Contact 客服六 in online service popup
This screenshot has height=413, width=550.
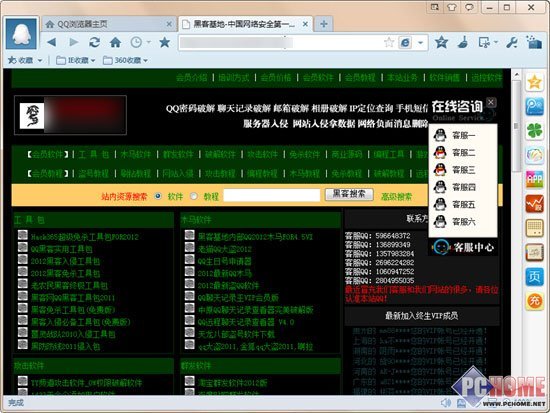pos(455,221)
